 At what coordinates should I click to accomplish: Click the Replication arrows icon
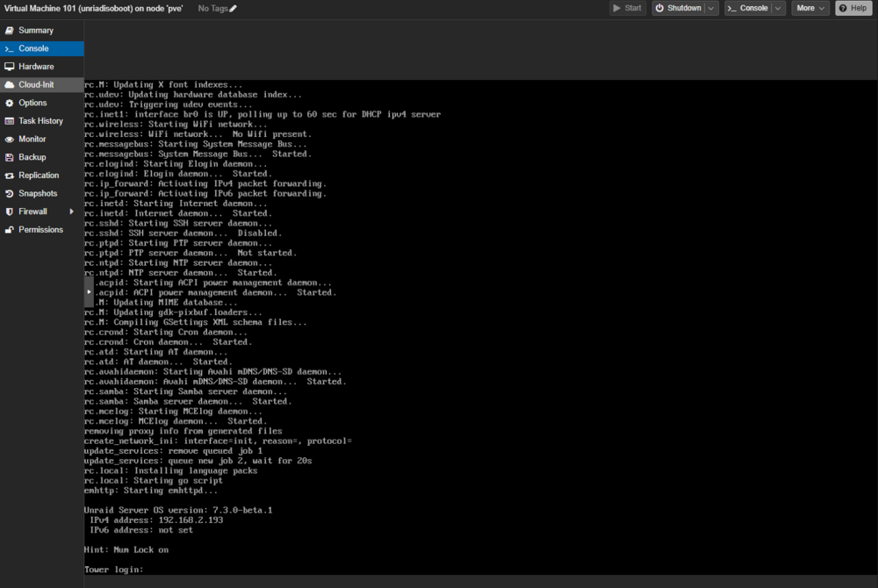coord(10,176)
